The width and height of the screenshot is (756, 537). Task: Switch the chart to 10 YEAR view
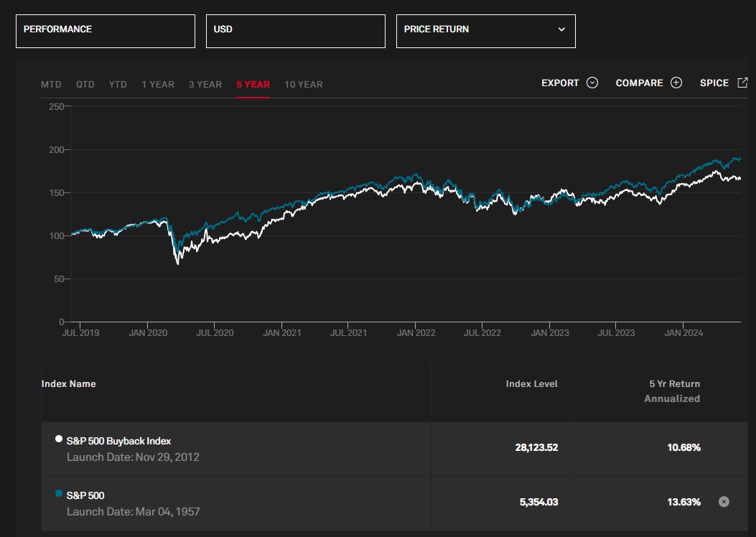303,84
